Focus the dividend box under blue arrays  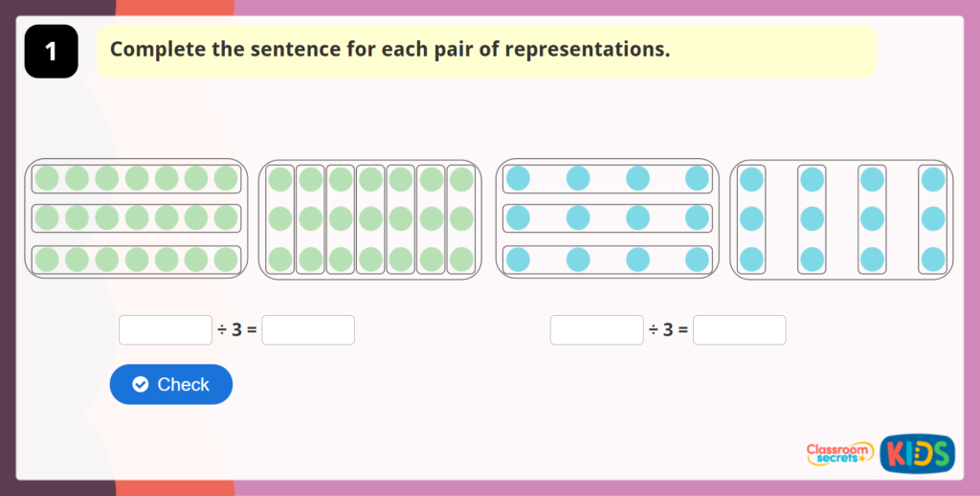pos(596,330)
